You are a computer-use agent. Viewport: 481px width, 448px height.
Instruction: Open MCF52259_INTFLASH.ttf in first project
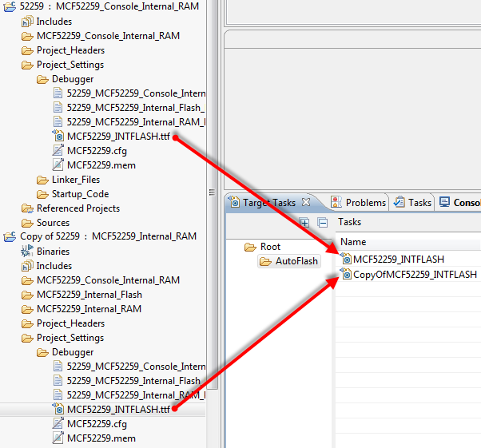pos(117,137)
